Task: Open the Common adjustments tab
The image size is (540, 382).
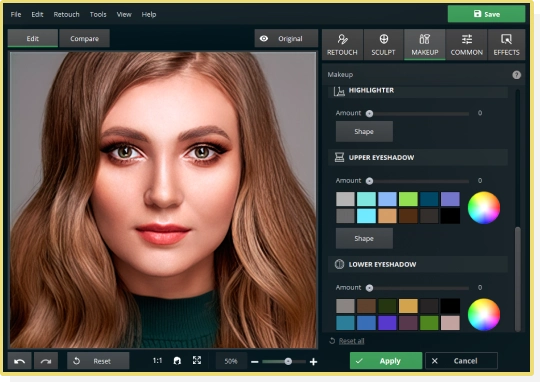Action: click(x=467, y=45)
